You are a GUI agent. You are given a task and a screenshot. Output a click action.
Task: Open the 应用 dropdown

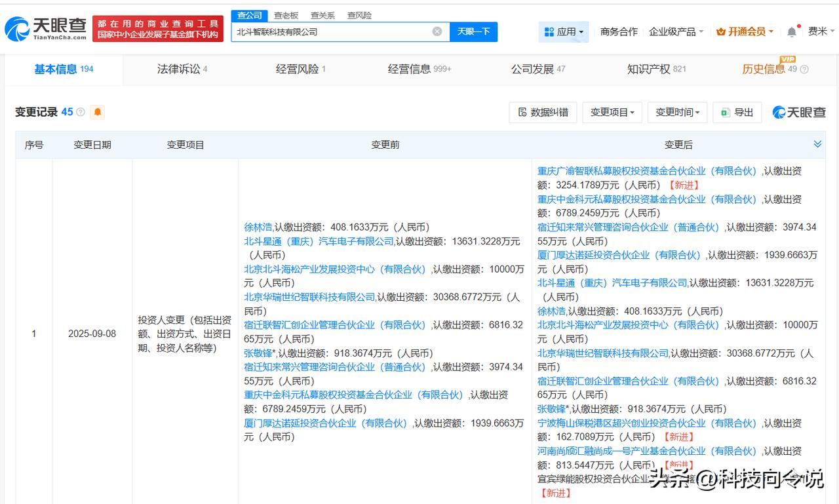(564, 31)
